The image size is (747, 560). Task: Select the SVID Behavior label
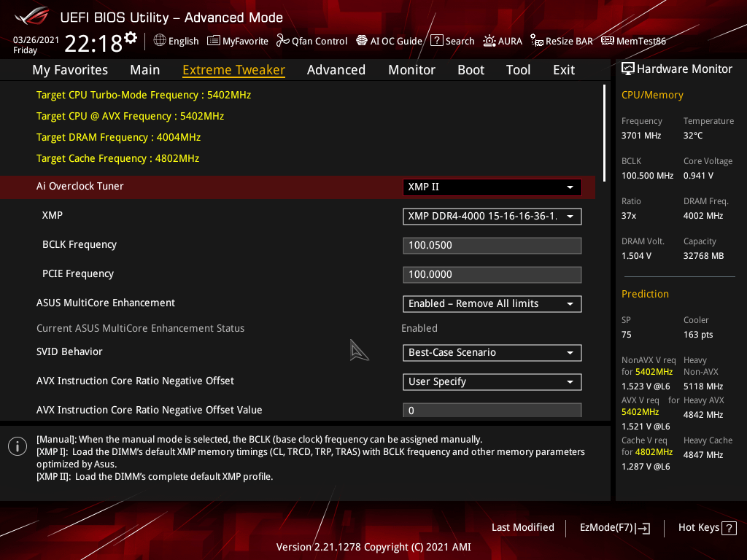click(69, 352)
